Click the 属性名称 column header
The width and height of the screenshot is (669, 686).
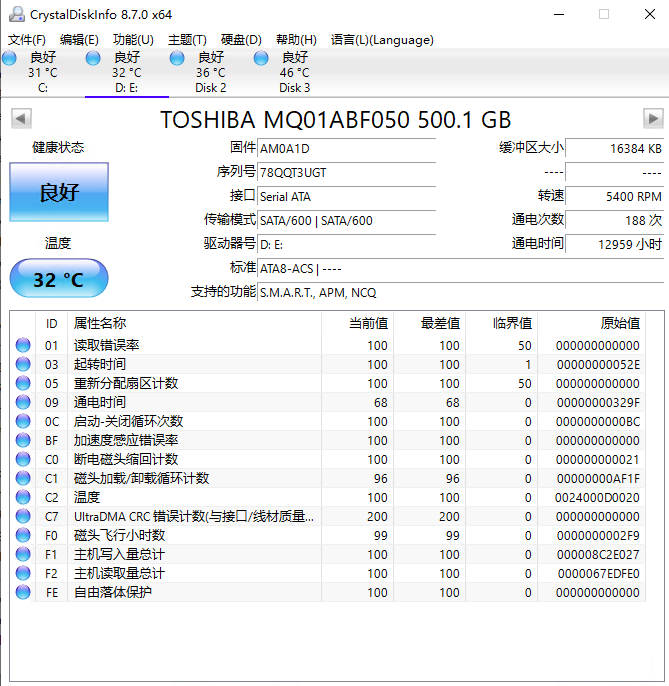(195, 323)
